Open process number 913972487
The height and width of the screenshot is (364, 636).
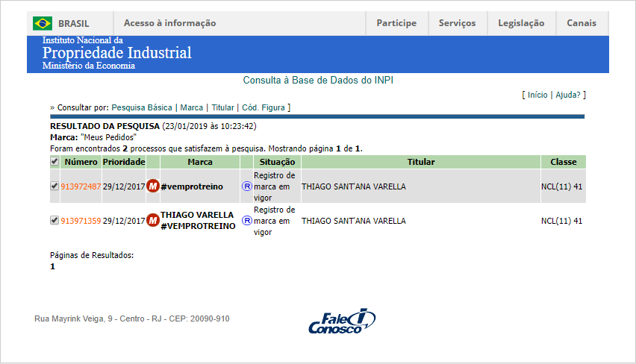click(81, 186)
